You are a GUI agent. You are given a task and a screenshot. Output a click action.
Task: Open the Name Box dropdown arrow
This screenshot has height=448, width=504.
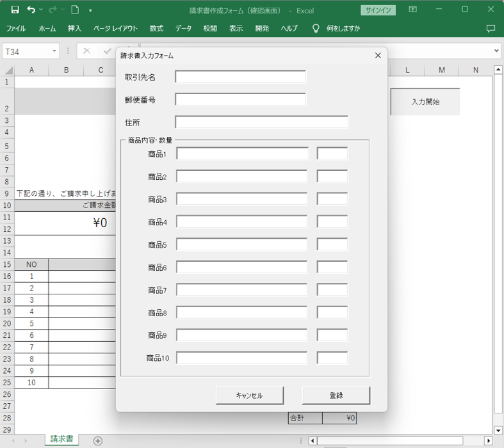coord(54,51)
